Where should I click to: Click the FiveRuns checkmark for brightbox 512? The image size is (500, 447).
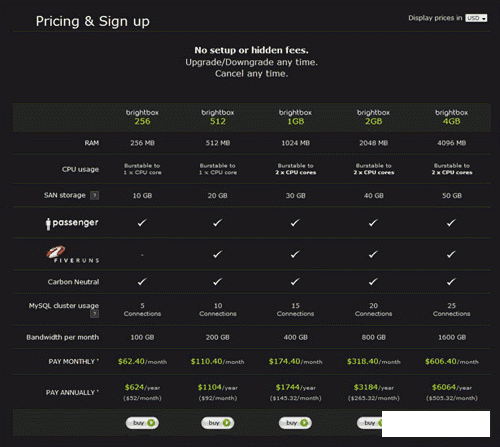[218, 254]
